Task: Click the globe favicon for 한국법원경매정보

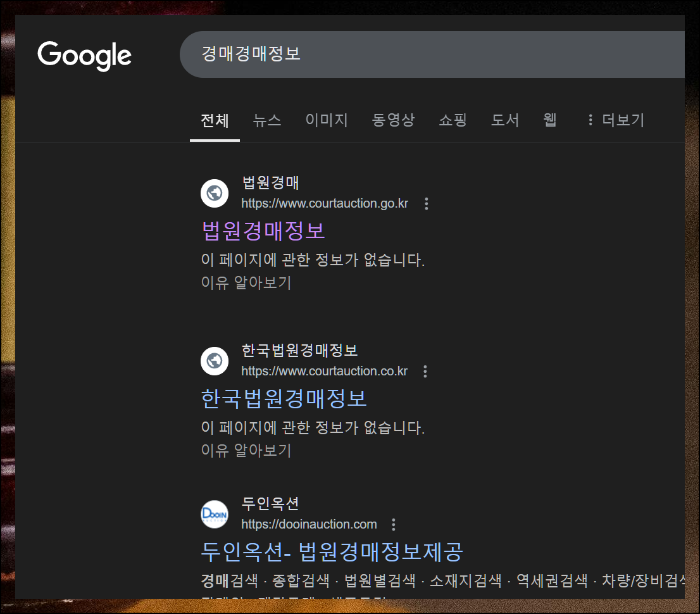Action: coord(215,361)
